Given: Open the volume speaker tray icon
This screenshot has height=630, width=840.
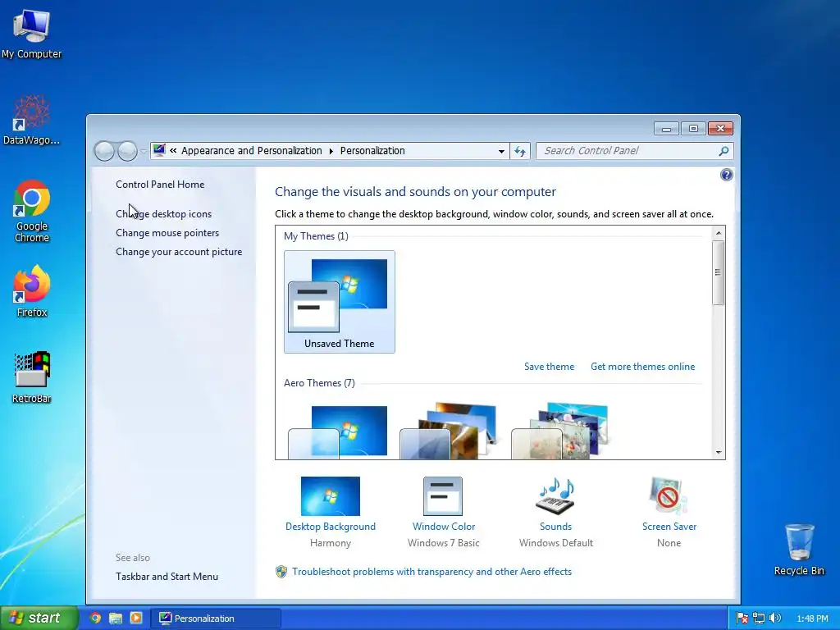Looking at the screenshot, I should (774, 619).
